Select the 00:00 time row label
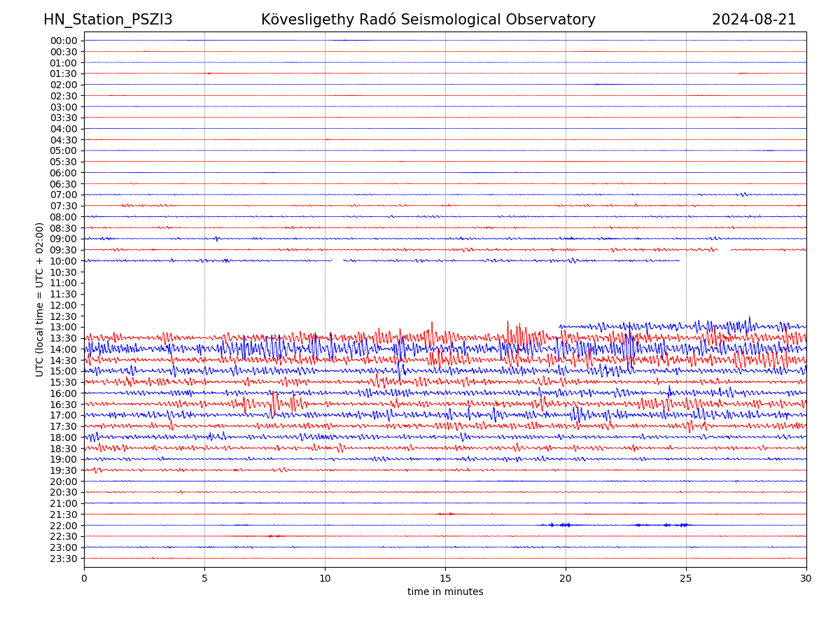This screenshot has width=840, height=630. point(63,41)
